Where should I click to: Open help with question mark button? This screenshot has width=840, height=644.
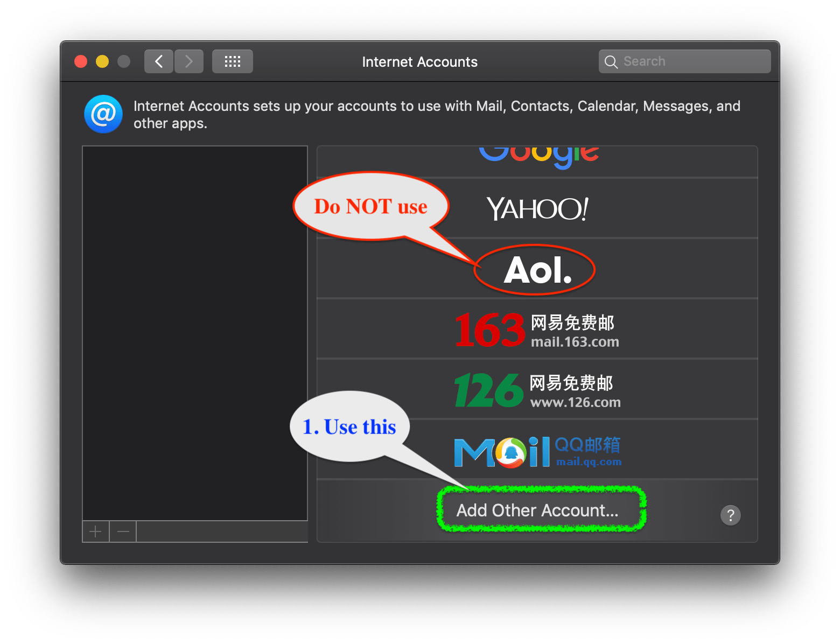pos(731,515)
